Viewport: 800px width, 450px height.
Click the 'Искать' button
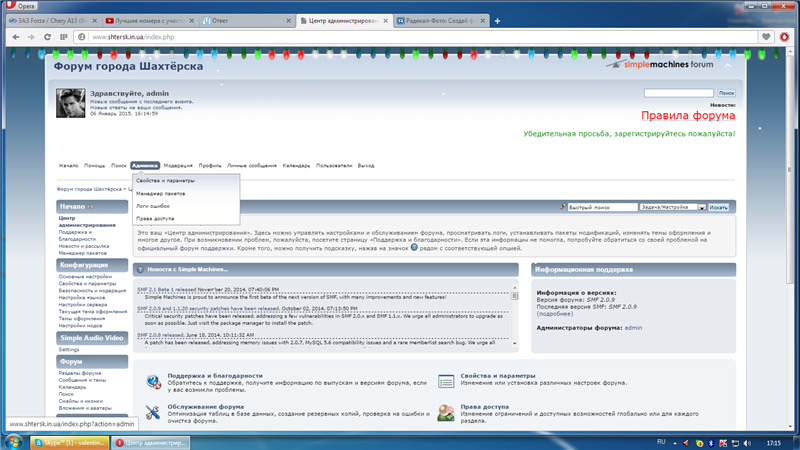click(718, 207)
